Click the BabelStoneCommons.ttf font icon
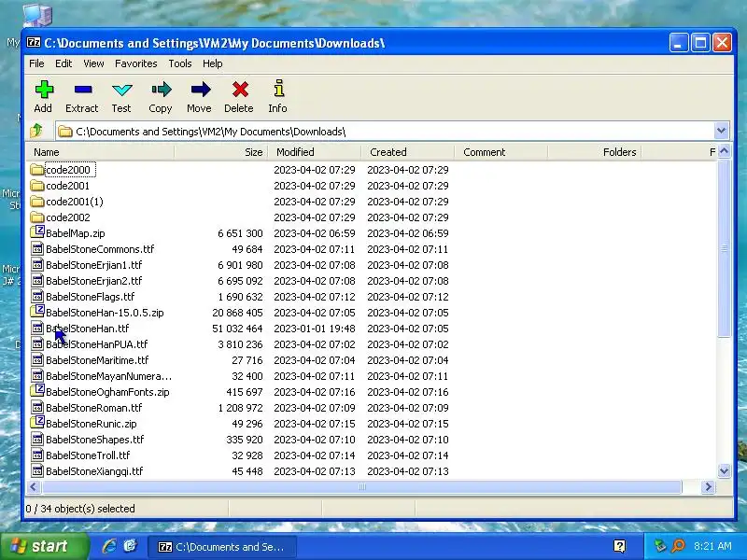This screenshot has height=560, width=747. point(36,248)
